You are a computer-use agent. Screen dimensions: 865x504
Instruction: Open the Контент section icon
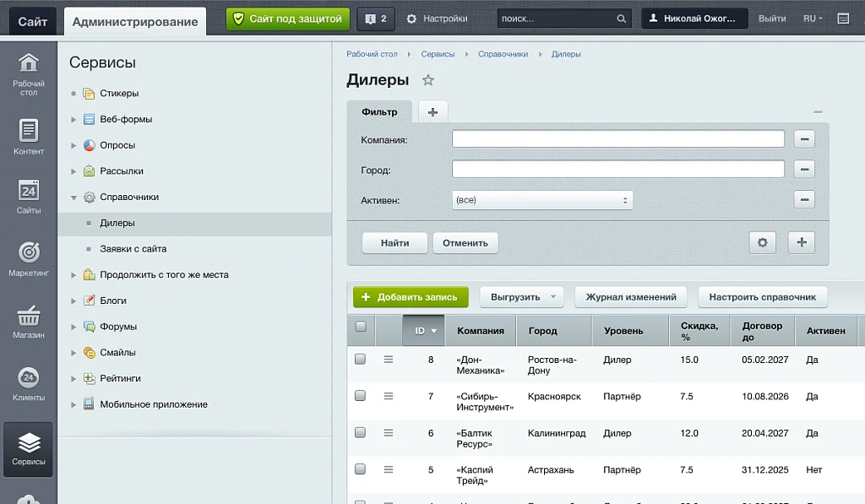(29, 137)
